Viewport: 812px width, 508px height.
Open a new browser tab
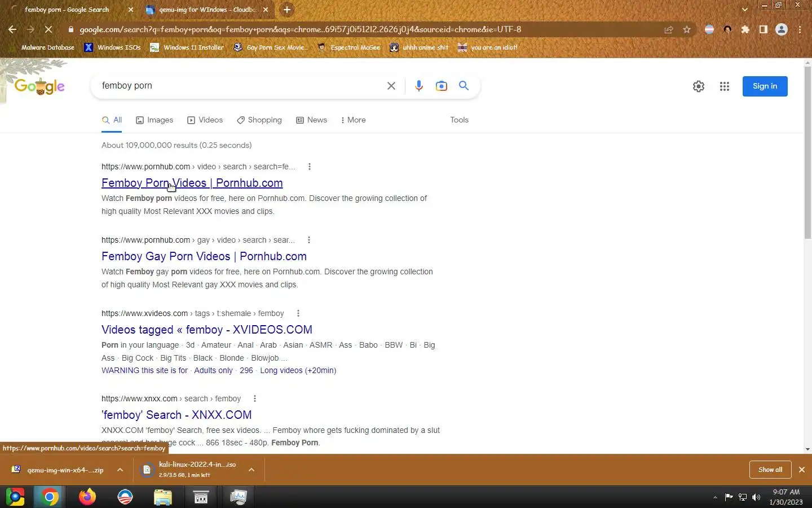tap(287, 10)
